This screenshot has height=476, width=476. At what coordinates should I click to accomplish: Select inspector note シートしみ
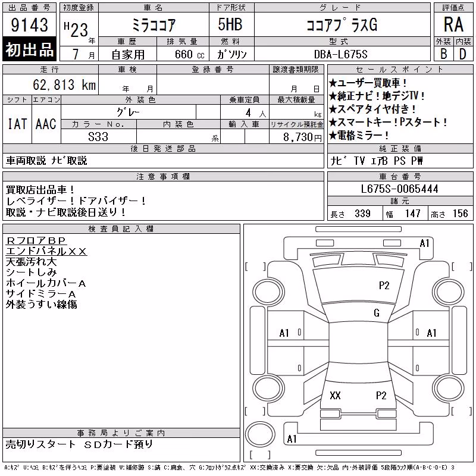click(x=32, y=273)
